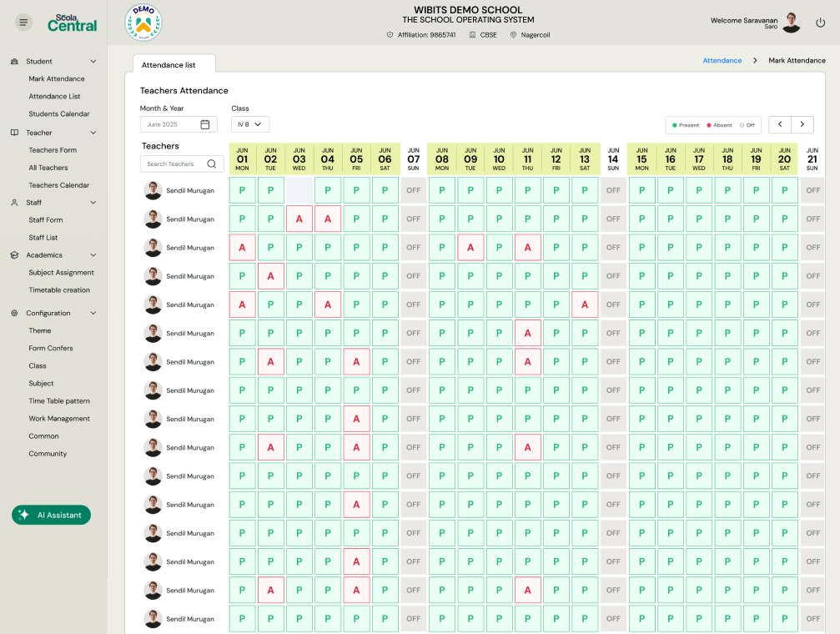
Task: Click the next week arrow navigation
Action: coord(801,123)
